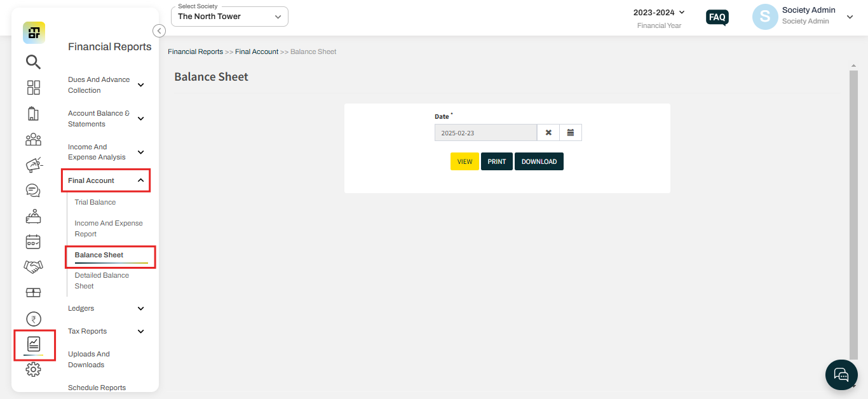Screen dimensions: 868x399
Task: Follow the Financial Reports breadcrumb link
Action: (196, 51)
